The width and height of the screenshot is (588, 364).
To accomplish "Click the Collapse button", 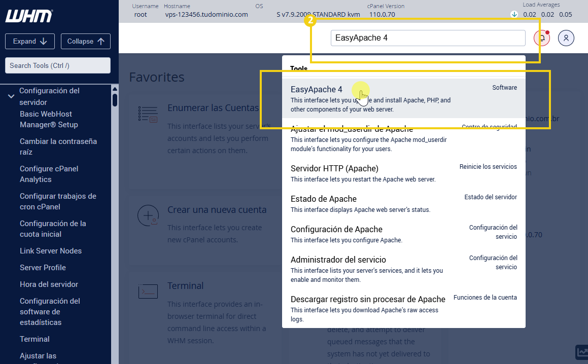I will [x=86, y=41].
